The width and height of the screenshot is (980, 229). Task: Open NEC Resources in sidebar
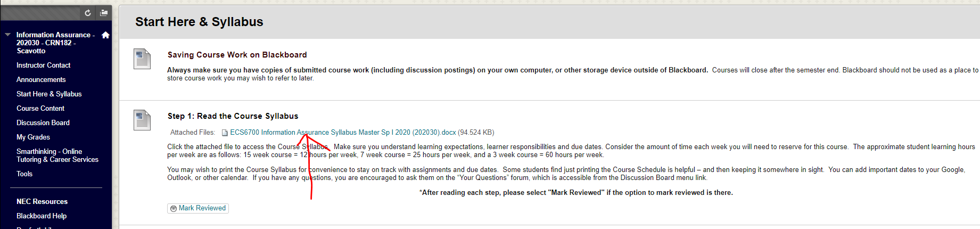[42, 201]
